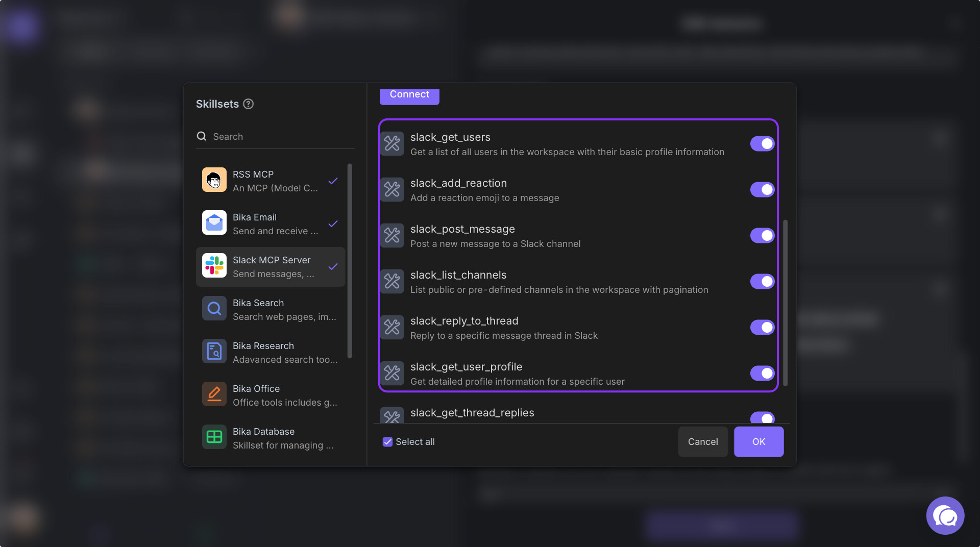Image resolution: width=980 pixels, height=547 pixels.
Task: Click the Bika Research document icon
Action: pos(214,352)
